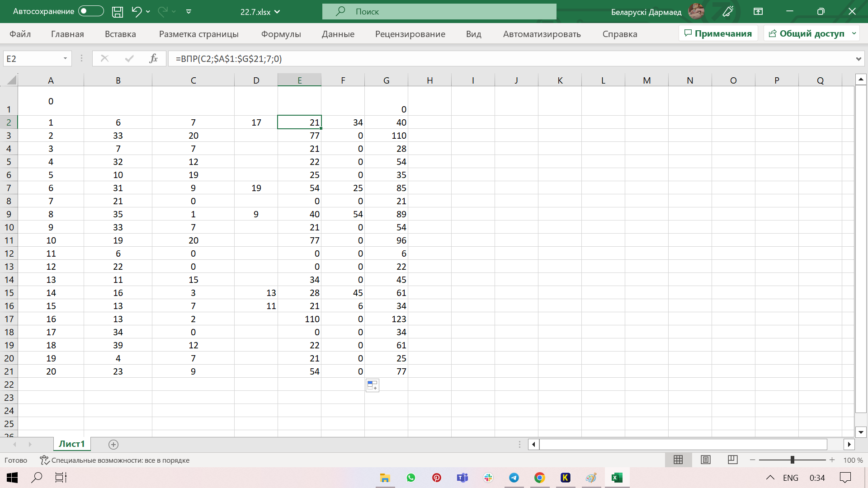Viewport: 868px width, 488px height.
Task: Click the Insert Function fx icon
Action: pos(153,59)
